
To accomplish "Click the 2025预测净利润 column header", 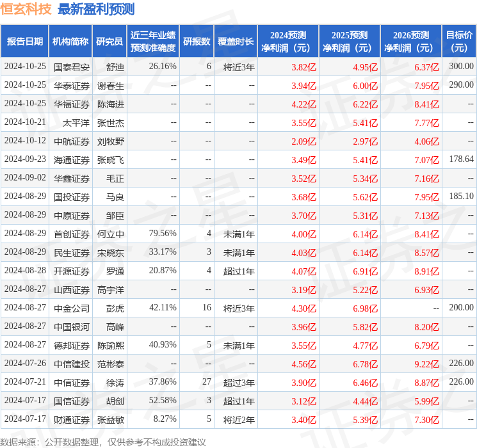I will [350, 42].
